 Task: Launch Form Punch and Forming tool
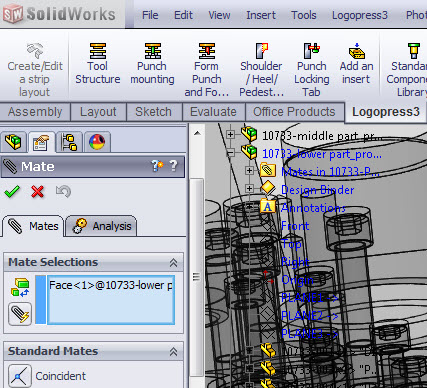tap(207, 70)
